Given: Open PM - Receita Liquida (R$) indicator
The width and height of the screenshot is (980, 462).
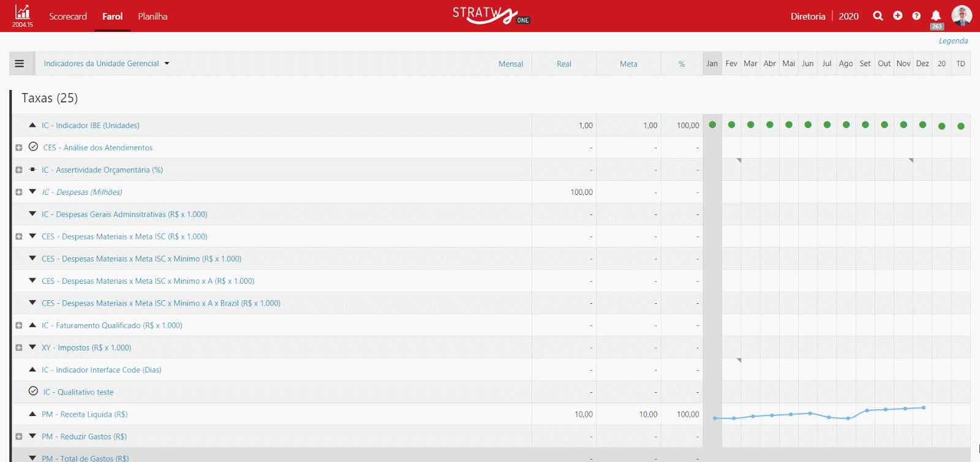Looking at the screenshot, I should 85,414.
